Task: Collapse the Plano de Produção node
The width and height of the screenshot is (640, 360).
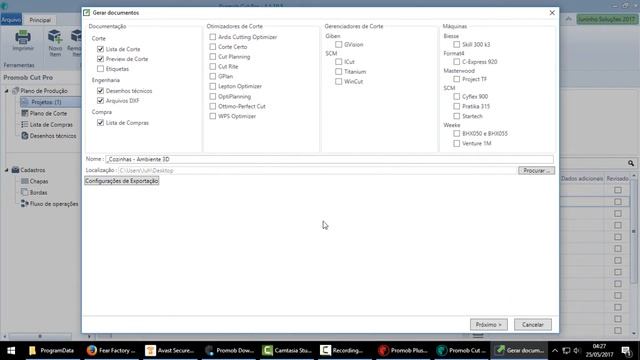Action: [7, 91]
